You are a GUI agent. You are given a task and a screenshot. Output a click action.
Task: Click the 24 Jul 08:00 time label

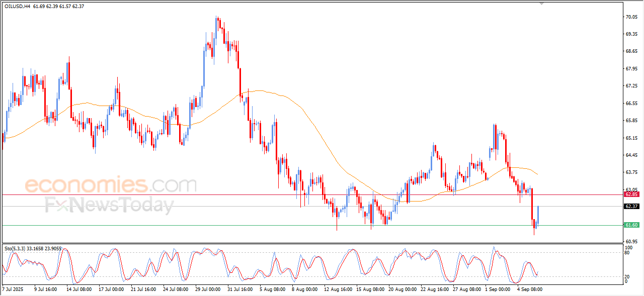(176, 290)
